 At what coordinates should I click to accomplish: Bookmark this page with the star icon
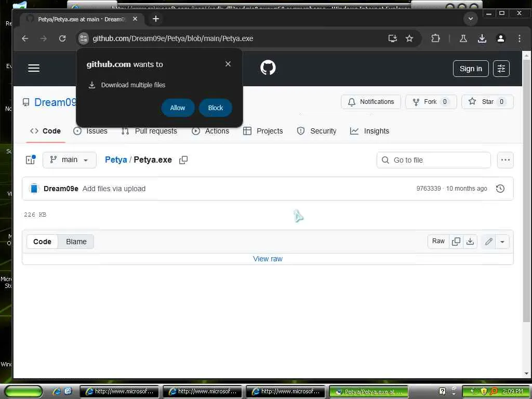[x=409, y=38]
